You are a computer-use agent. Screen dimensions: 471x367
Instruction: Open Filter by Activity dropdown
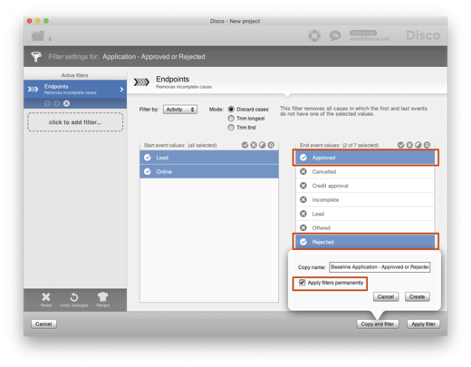pyautogui.click(x=180, y=109)
